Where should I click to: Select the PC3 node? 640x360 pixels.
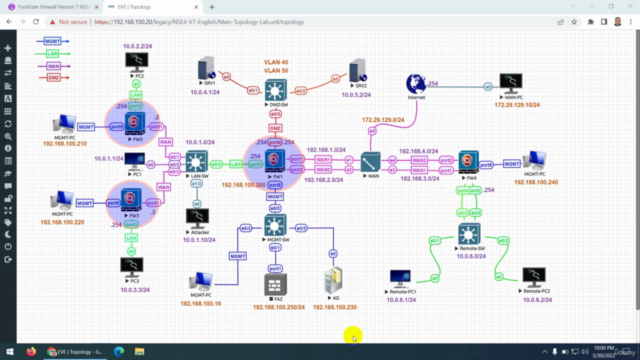[131, 268]
